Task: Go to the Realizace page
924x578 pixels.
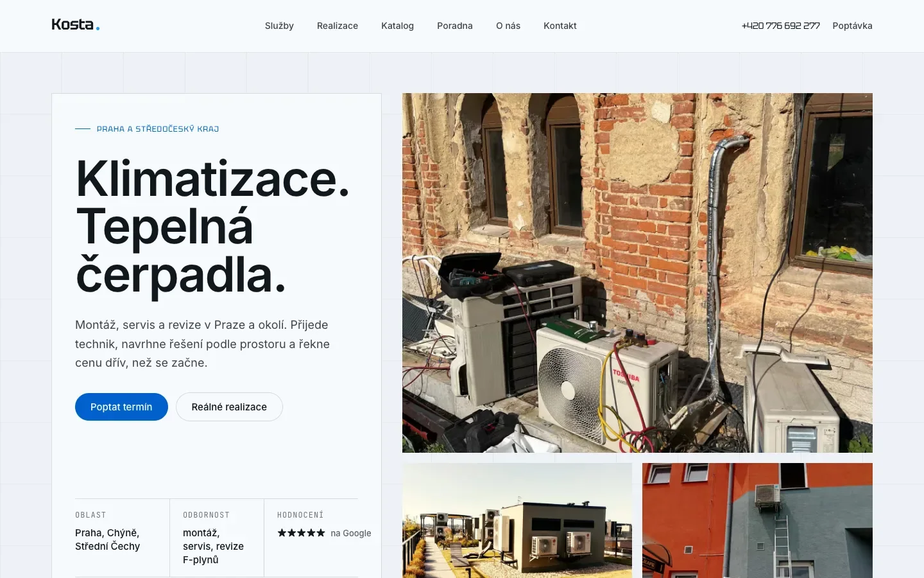Action: pyautogui.click(x=338, y=26)
